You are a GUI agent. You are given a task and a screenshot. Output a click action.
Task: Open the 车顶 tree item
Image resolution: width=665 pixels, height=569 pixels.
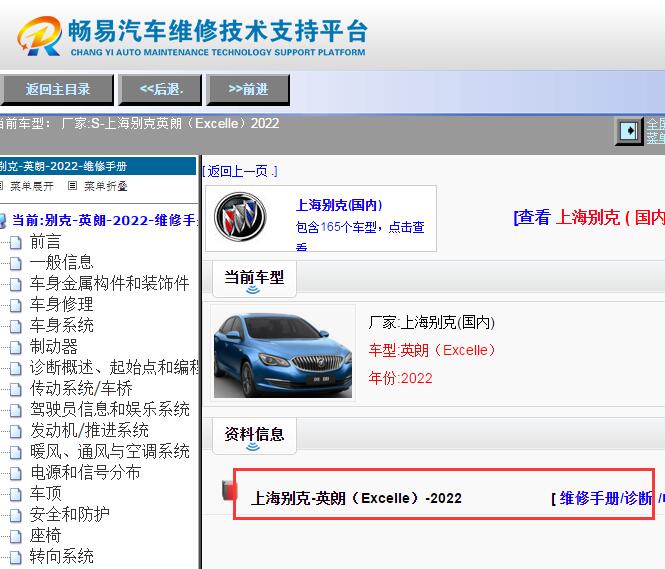[x=45, y=494]
